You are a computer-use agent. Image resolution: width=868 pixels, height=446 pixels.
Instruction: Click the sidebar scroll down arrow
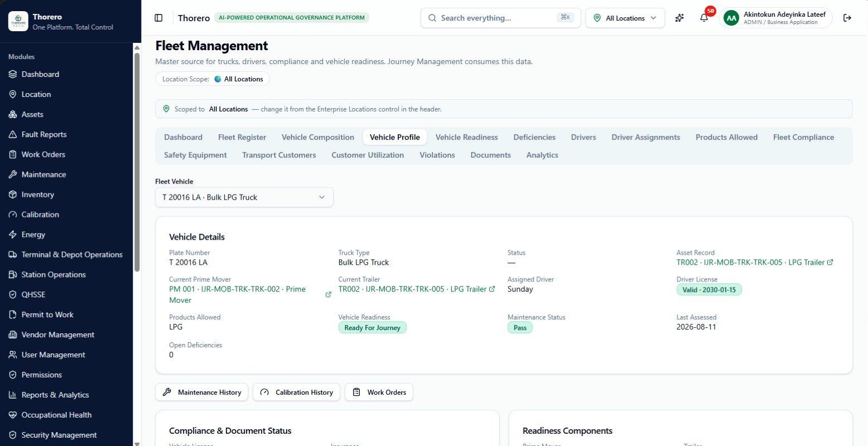pos(137,443)
